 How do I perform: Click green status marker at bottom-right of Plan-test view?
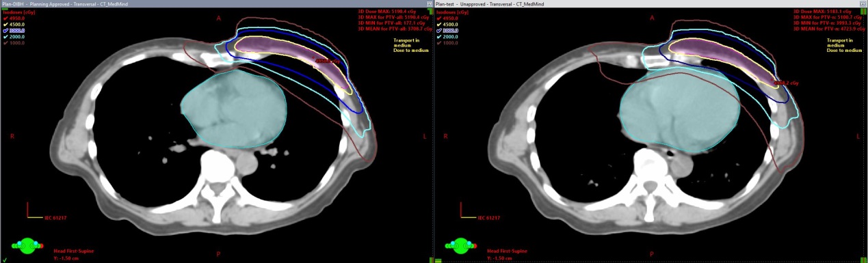864,260
